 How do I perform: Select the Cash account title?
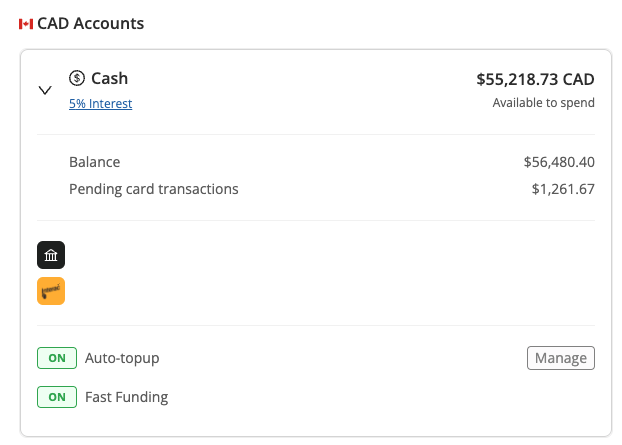coord(109,78)
